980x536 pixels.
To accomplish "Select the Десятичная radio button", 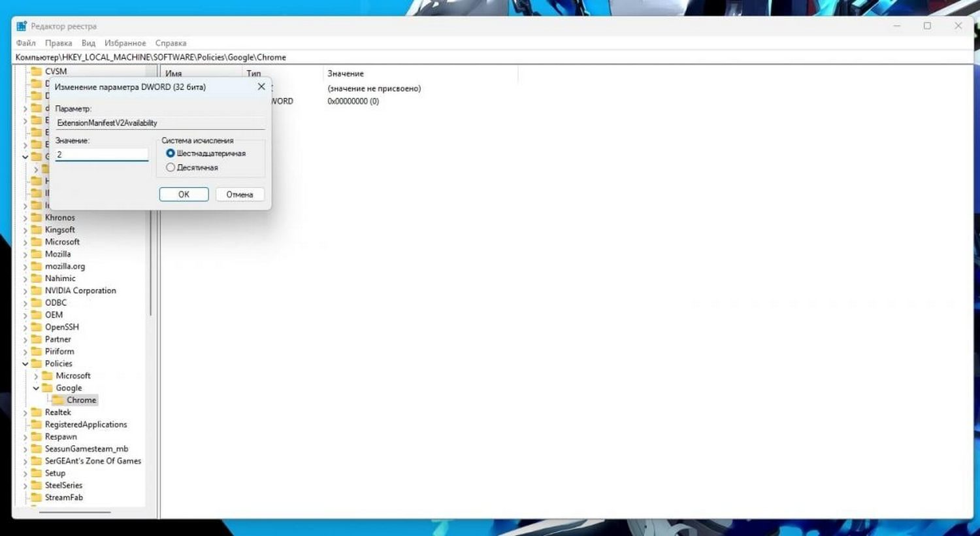I will (171, 167).
